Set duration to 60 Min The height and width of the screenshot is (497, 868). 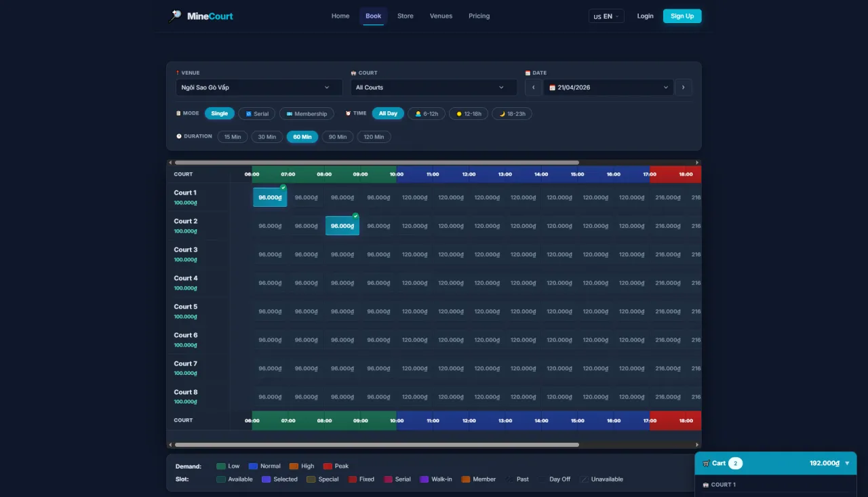coord(302,137)
